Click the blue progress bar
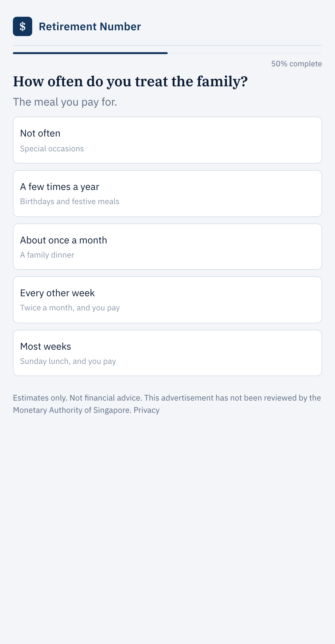This screenshot has height=644, width=335. tap(90, 53)
